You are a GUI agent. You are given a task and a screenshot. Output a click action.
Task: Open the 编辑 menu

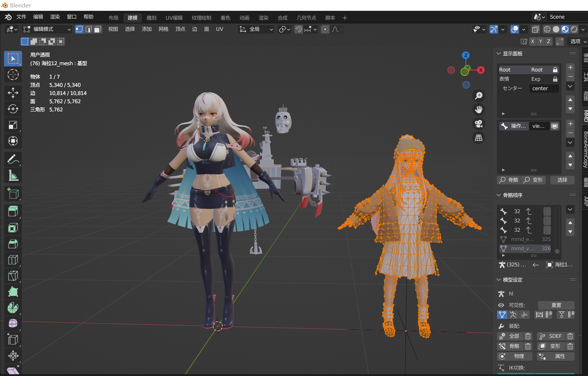click(x=38, y=17)
